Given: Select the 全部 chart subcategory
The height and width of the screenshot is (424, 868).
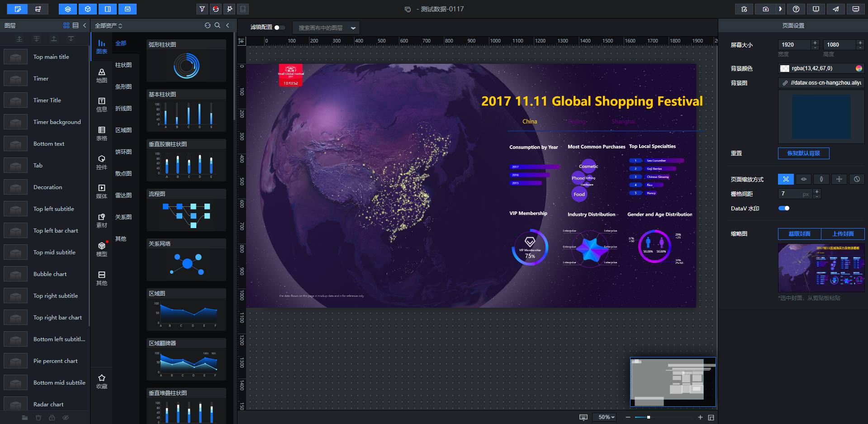Looking at the screenshot, I should click(x=121, y=43).
